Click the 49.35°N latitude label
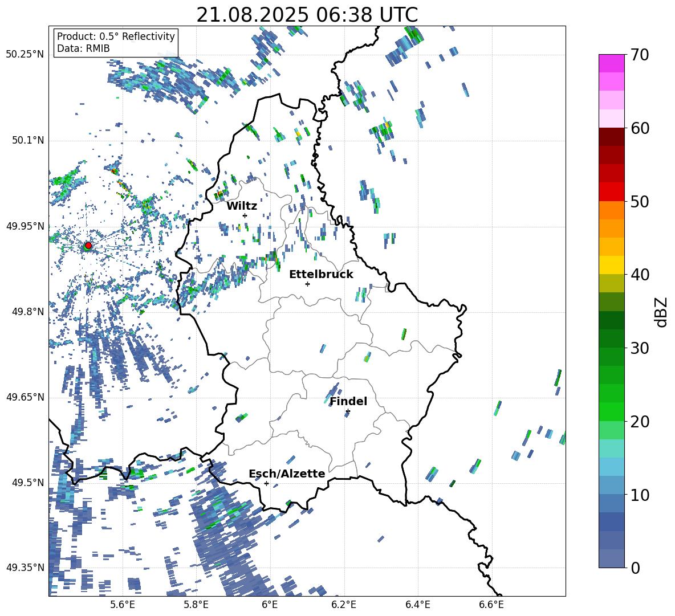 [25, 568]
